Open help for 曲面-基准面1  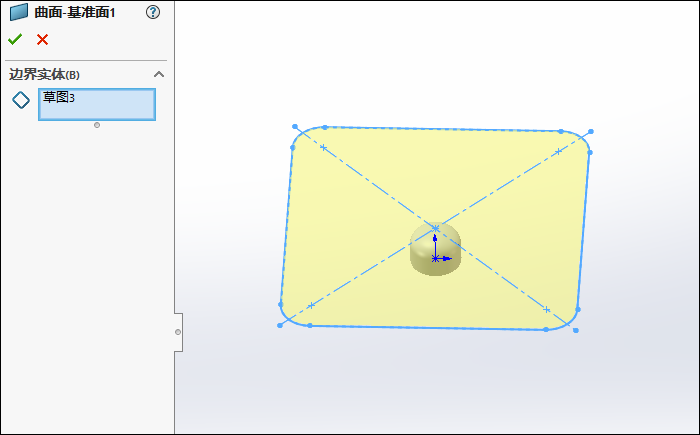153,12
